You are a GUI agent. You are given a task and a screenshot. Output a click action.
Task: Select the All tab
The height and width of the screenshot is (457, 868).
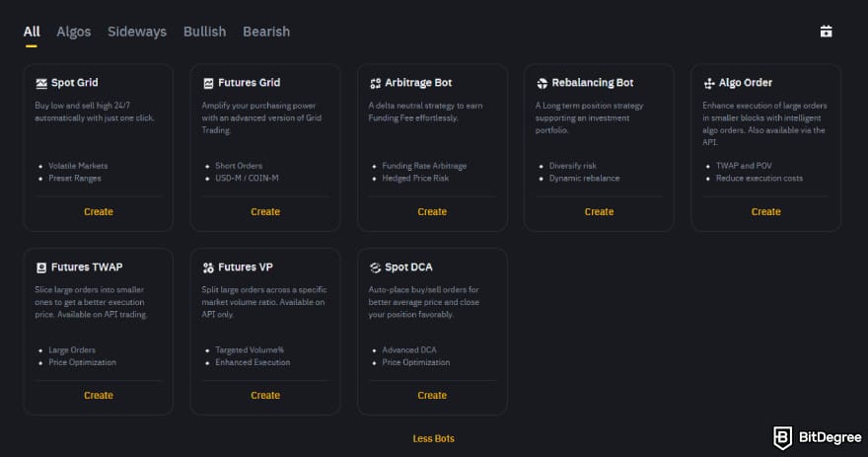point(32,32)
